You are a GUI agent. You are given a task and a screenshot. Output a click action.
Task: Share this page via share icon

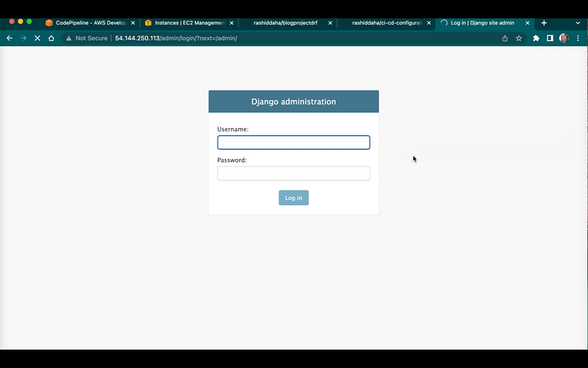(505, 38)
